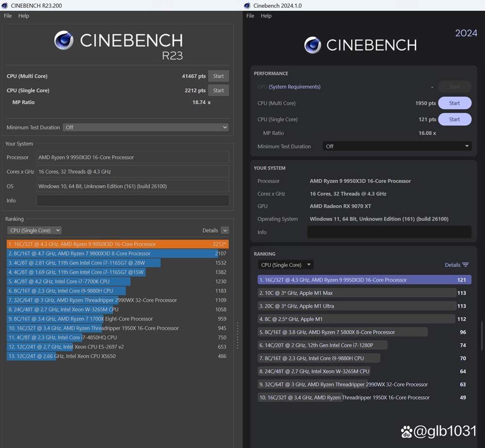Viewport: 485px width, 448px height.
Task: Select R23 ranking row i7-1165G7 @15W
Action: tap(117, 272)
